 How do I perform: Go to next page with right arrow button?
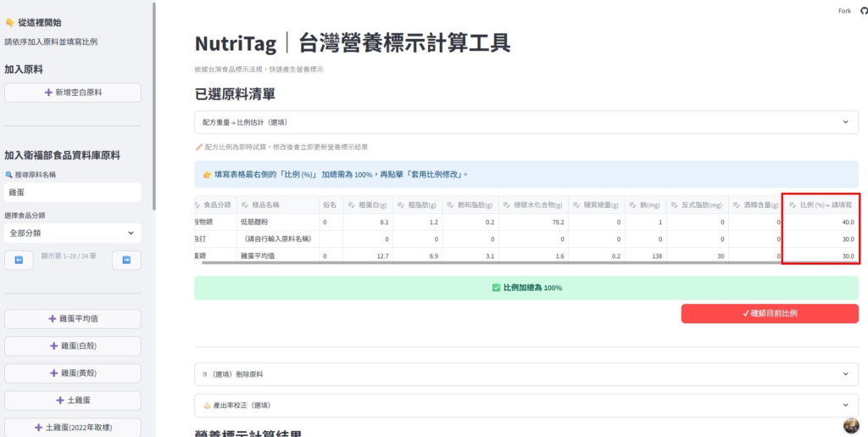click(126, 260)
